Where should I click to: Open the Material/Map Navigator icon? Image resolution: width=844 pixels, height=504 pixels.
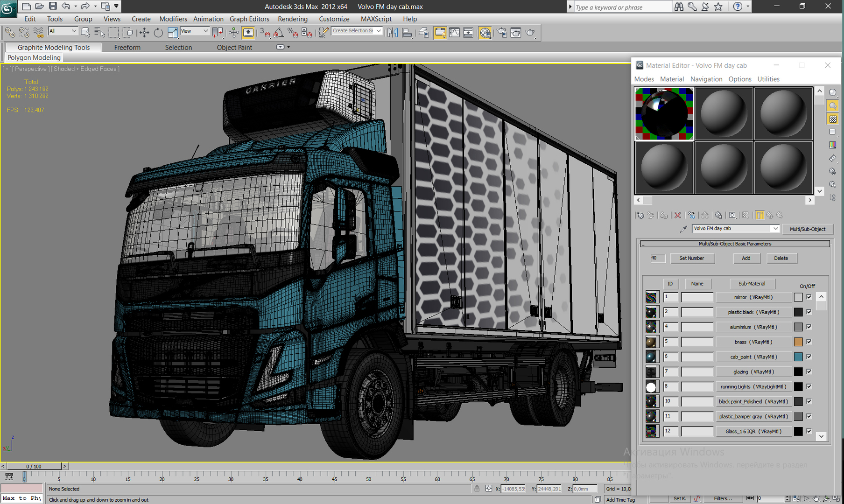(832, 198)
